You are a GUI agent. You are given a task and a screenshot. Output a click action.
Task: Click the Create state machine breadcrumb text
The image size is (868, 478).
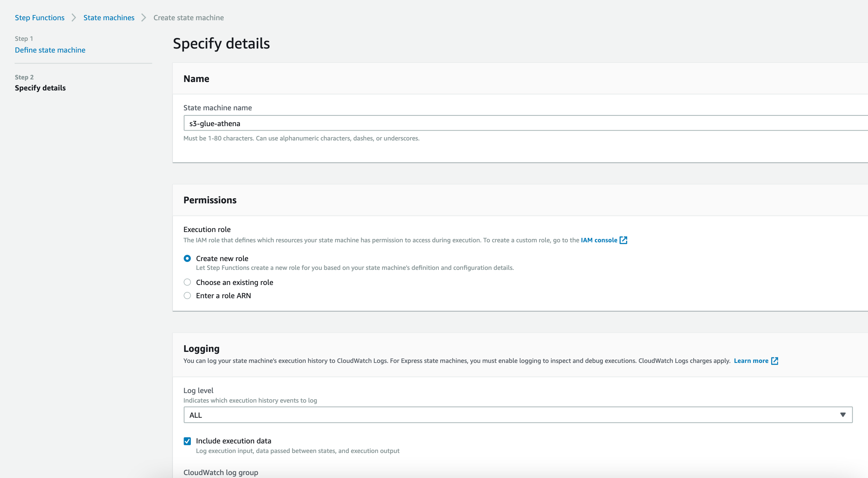pos(188,18)
